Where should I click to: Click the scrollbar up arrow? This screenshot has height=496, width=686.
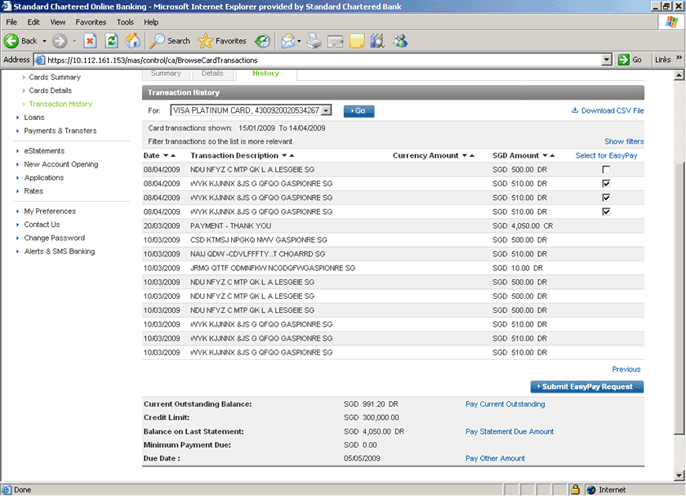[679, 75]
